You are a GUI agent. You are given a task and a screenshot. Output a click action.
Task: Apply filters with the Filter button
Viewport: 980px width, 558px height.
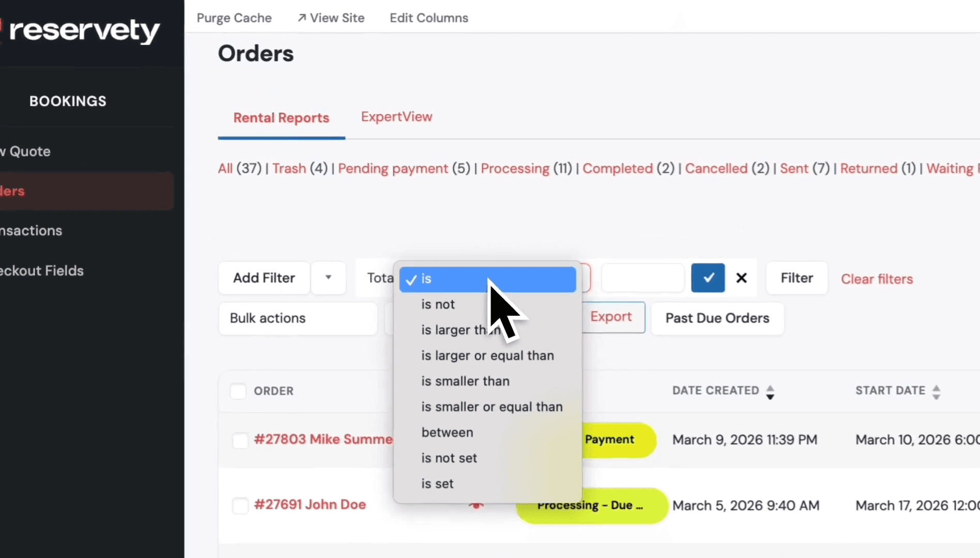coord(797,278)
